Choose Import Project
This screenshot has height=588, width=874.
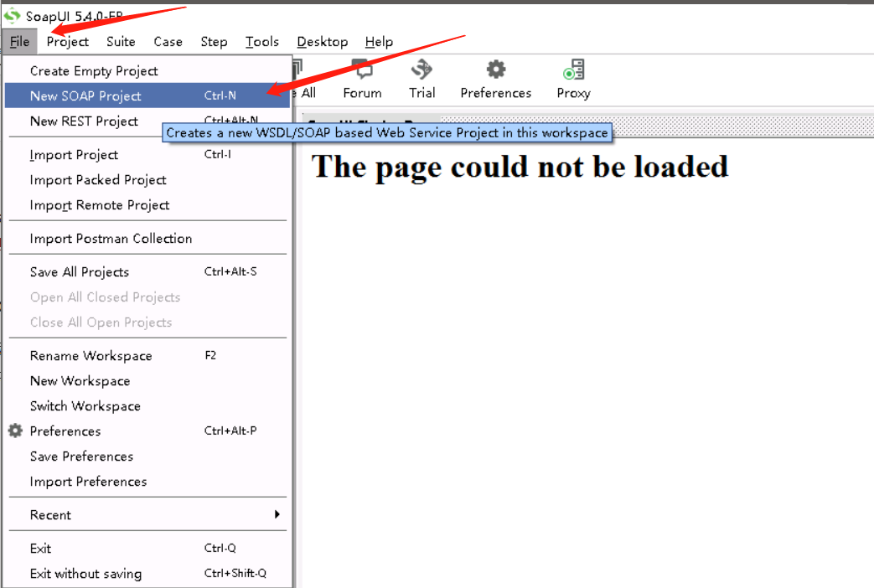pyautogui.click(x=147, y=154)
